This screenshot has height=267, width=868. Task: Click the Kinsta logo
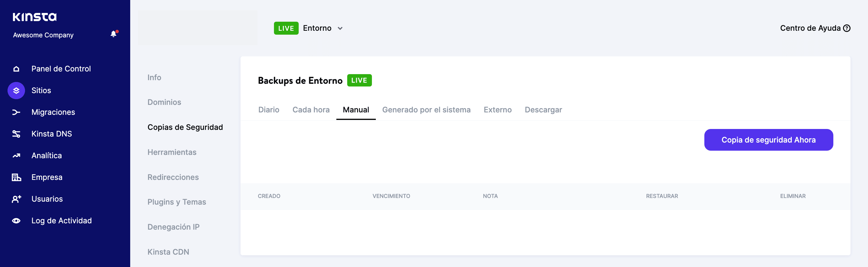tap(35, 17)
